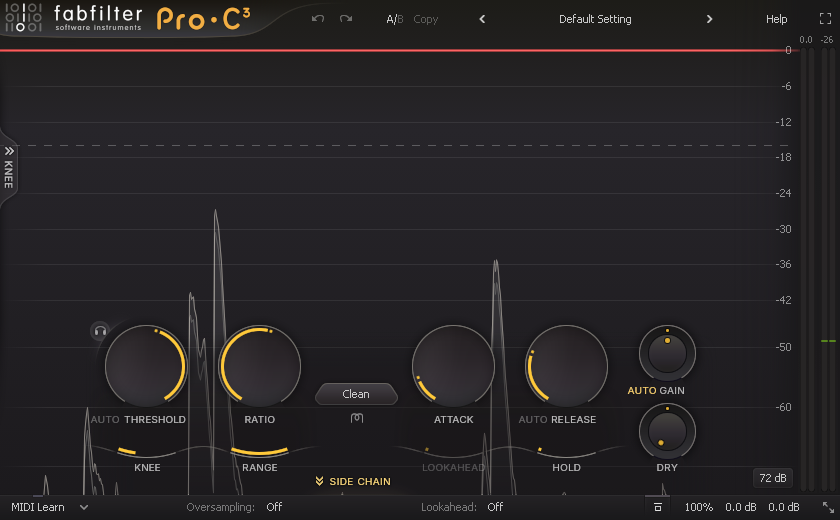840x520 pixels.
Task: Click the Dry knob
Action: [x=667, y=432]
